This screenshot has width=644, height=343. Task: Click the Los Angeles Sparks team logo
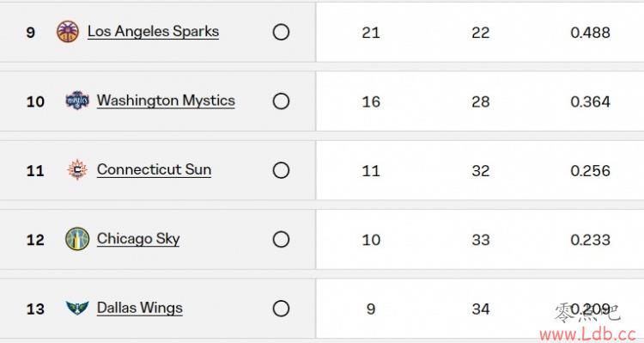coord(68,32)
